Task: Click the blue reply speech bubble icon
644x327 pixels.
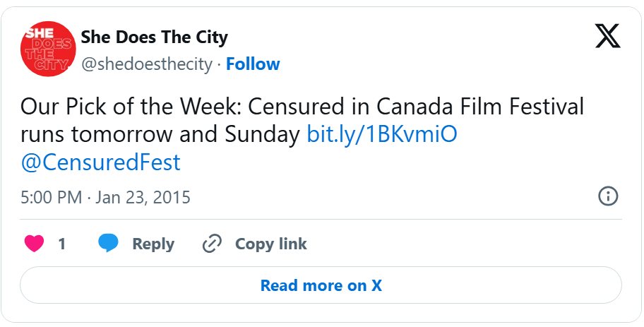Action: coord(108,244)
